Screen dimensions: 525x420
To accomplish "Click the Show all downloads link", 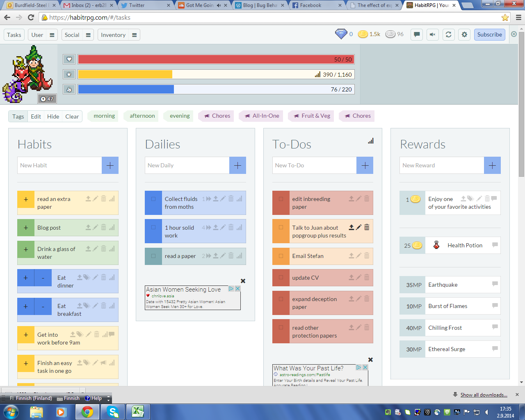I will 484,395.
